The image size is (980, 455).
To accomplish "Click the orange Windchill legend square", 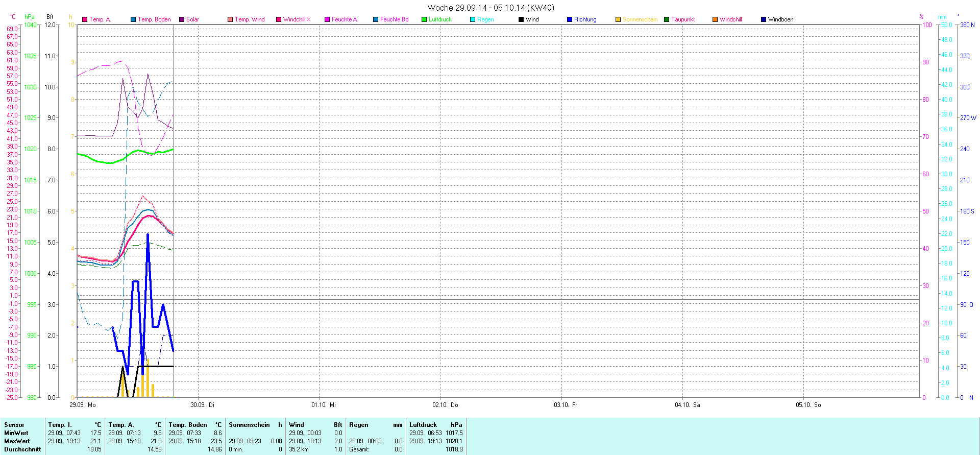I will coord(715,19).
